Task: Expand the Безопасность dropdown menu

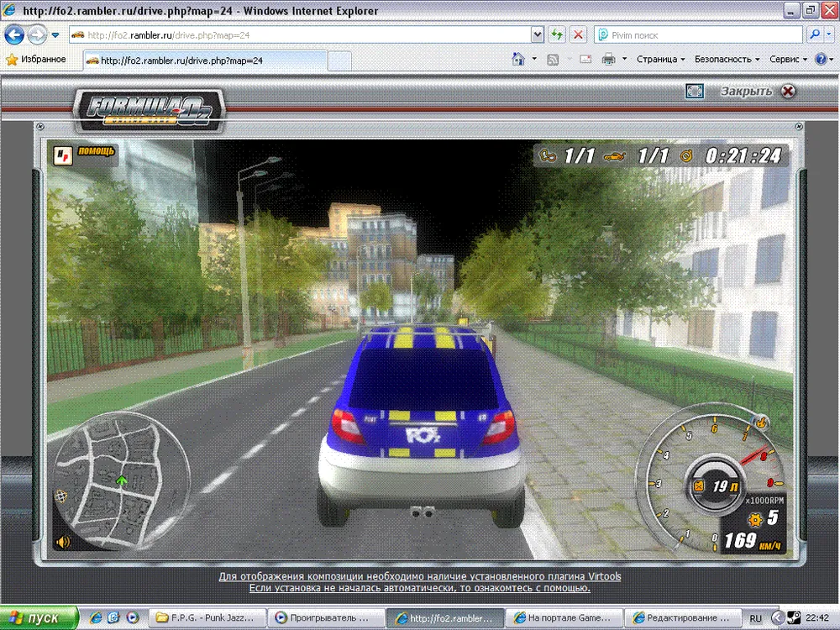Action: point(727,60)
